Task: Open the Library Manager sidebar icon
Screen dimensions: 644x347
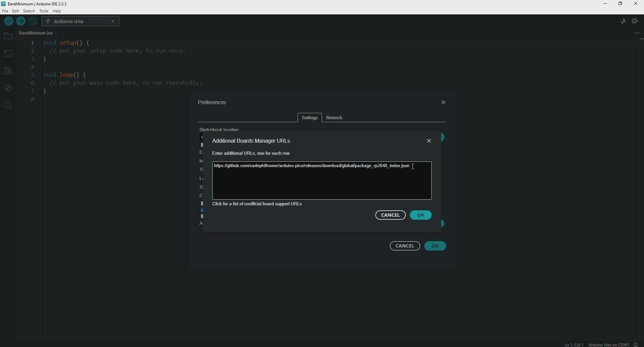Action: pyautogui.click(x=8, y=71)
